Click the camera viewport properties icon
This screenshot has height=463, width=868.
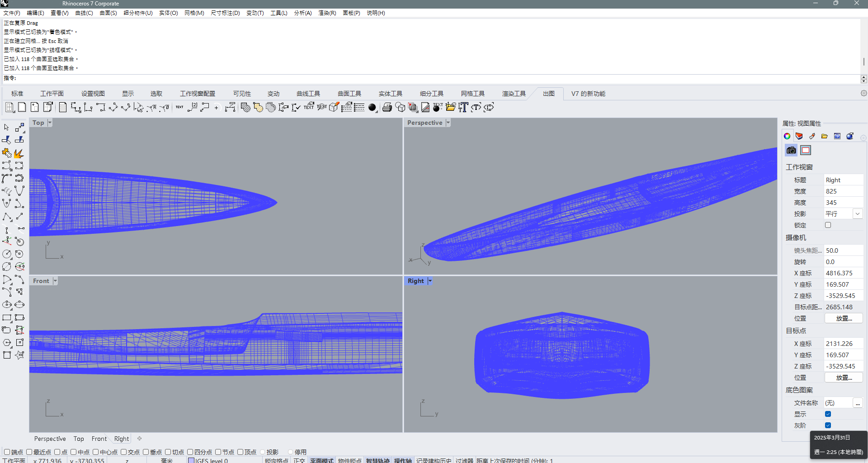[791, 151]
